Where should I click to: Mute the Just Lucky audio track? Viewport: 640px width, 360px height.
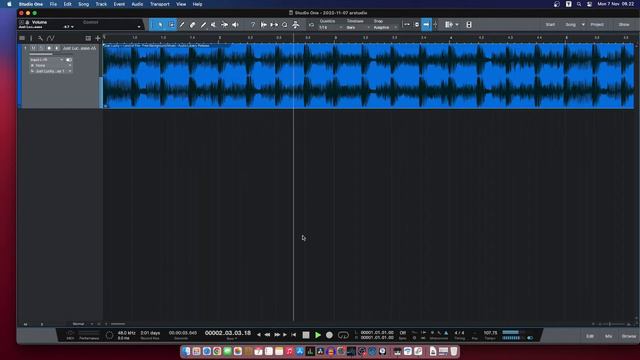(33, 48)
